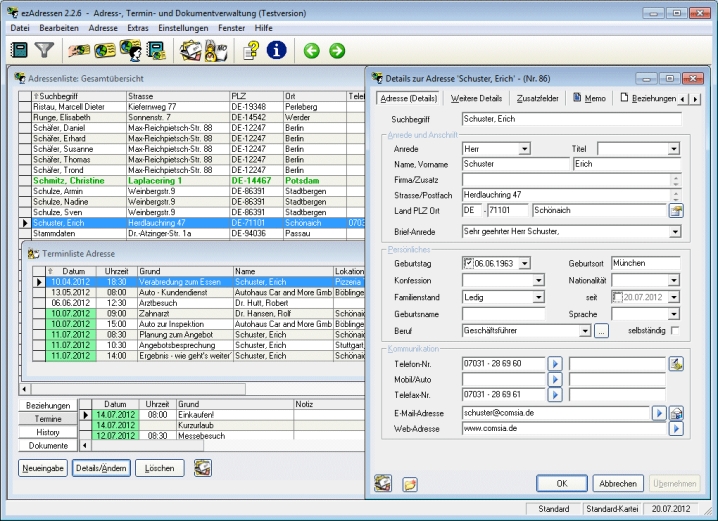This screenshot has height=521, width=718.
Task: Click the blue info icon in toolbar
Action: 276,50
